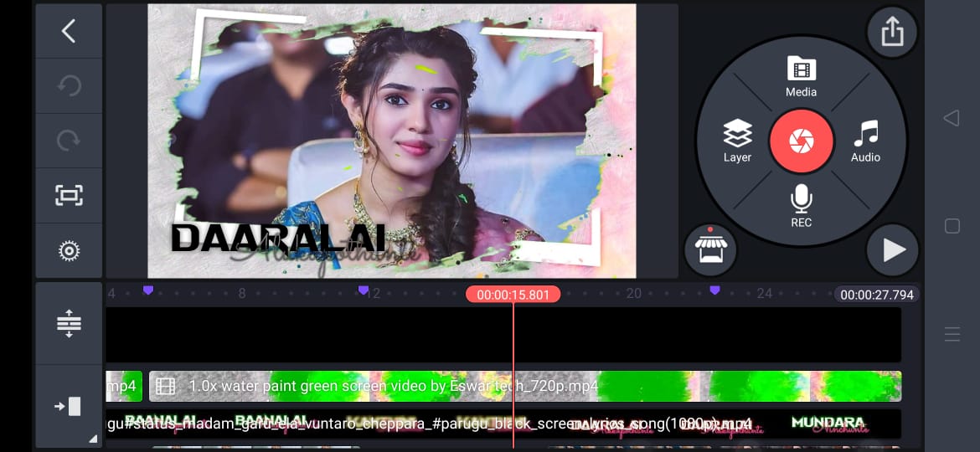
Task: Click the purple bookmark near 12 seconds
Action: [x=364, y=290]
